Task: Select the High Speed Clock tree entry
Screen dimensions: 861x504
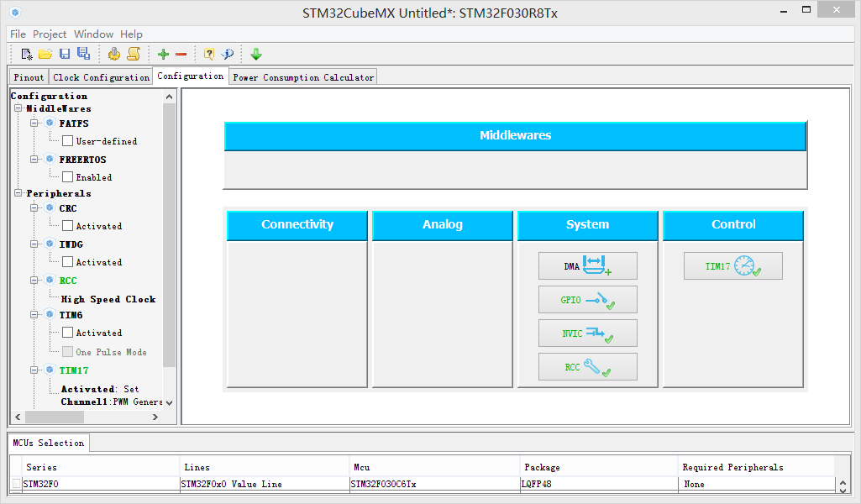Action: click(x=108, y=299)
